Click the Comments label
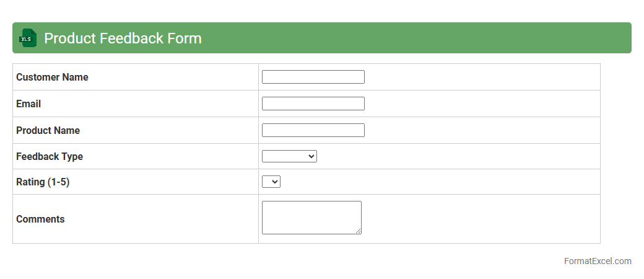The width and height of the screenshot is (644, 279). click(x=40, y=219)
